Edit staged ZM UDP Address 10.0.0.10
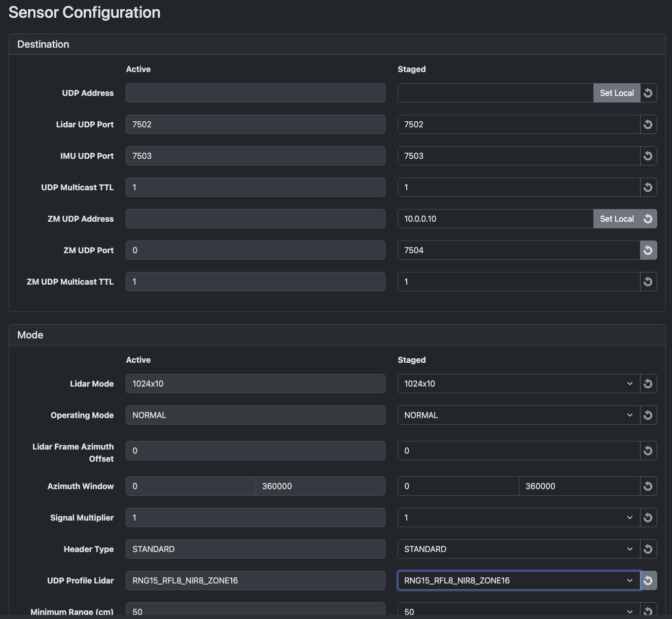Image resolution: width=672 pixels, height=619 pixels. (496, 219)
